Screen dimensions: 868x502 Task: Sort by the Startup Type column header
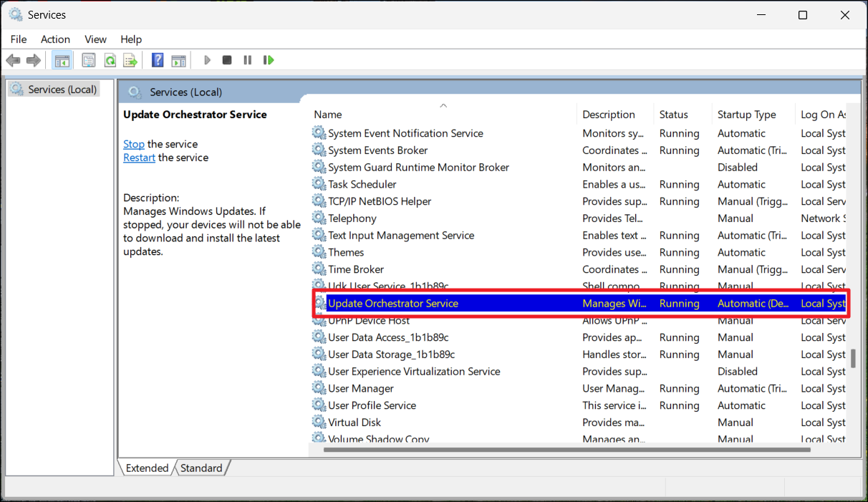pos(746,115)
